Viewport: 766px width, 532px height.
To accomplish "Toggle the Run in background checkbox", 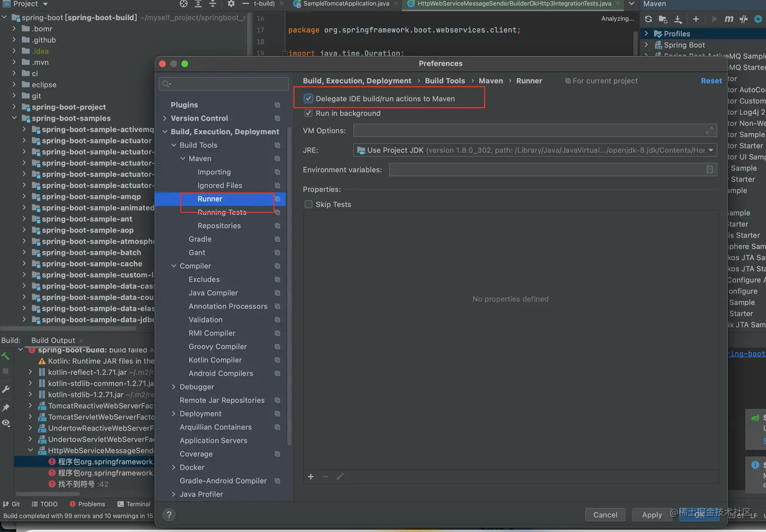I will 309,113.
